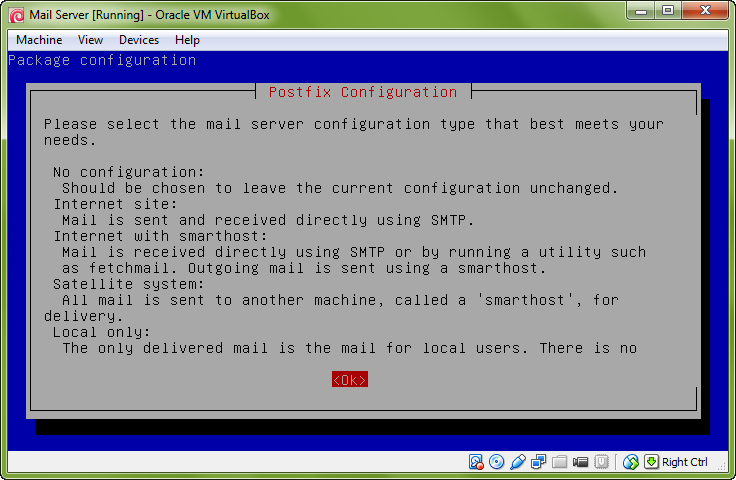The height and width of the screenshot is (480, 736).
Task: Click the window resize grip at corner
Action: [723, 466]
